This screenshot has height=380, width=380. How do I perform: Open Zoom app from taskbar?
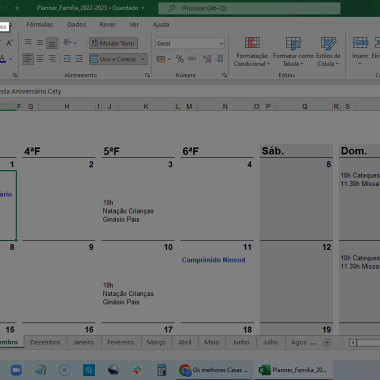pyautogui.click(x=16, y=370)
